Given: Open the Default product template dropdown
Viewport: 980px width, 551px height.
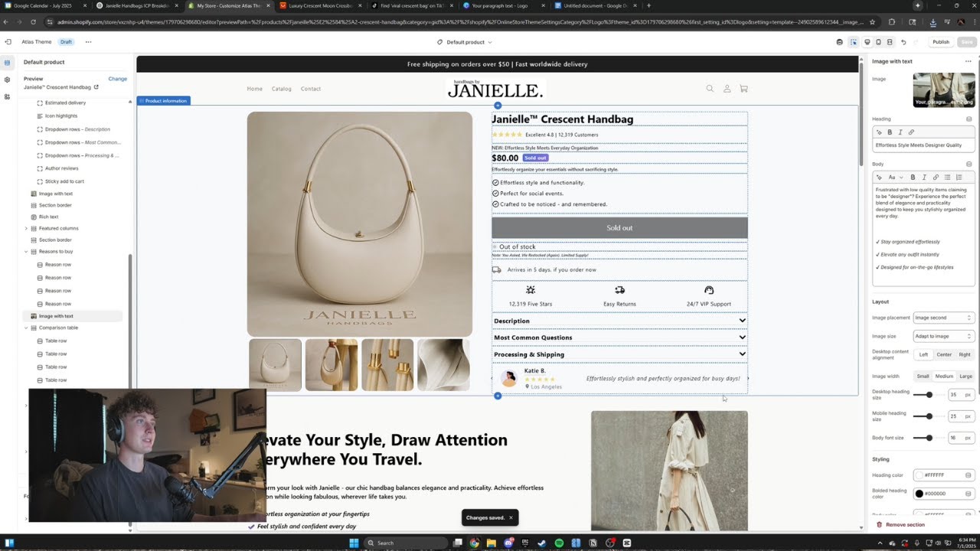Looking at the screenshot, I should tap(465, 42).
